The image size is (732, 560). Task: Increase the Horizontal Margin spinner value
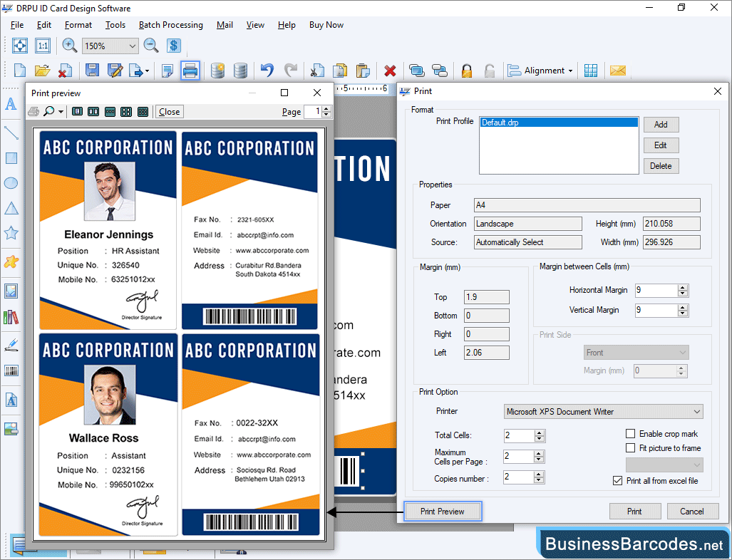click(683, 287)
